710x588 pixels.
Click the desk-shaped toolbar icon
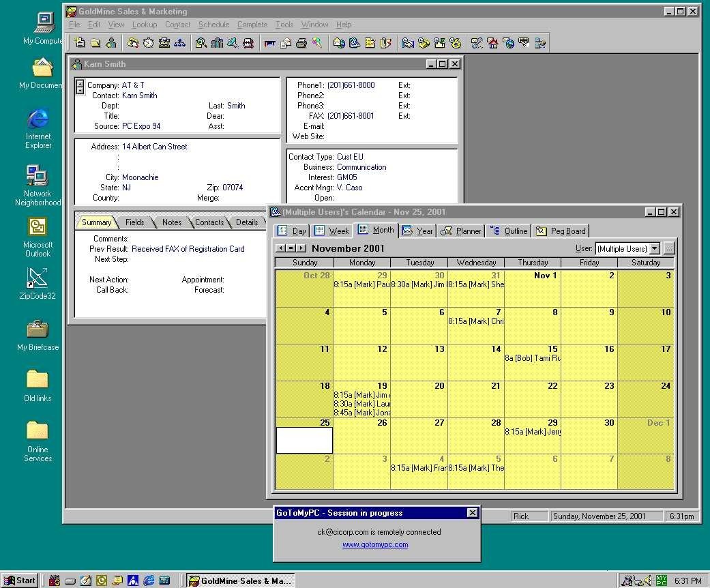[x=270, y=43]
